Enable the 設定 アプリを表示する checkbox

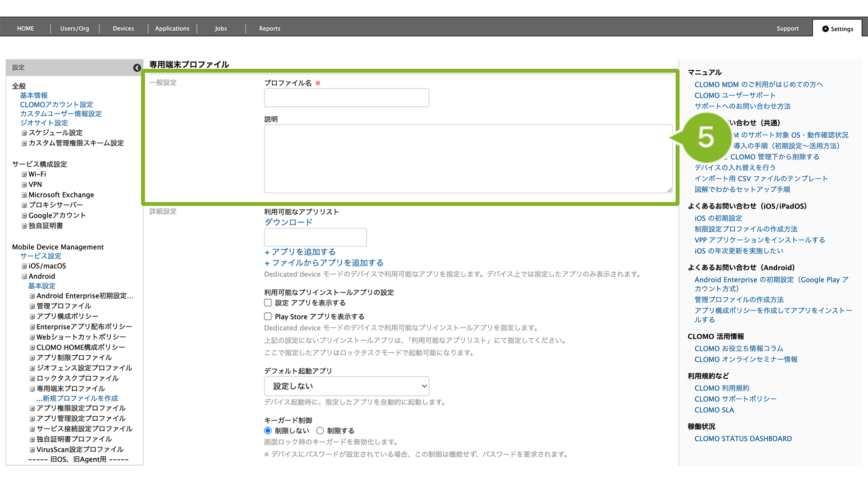tap(268, 303)
